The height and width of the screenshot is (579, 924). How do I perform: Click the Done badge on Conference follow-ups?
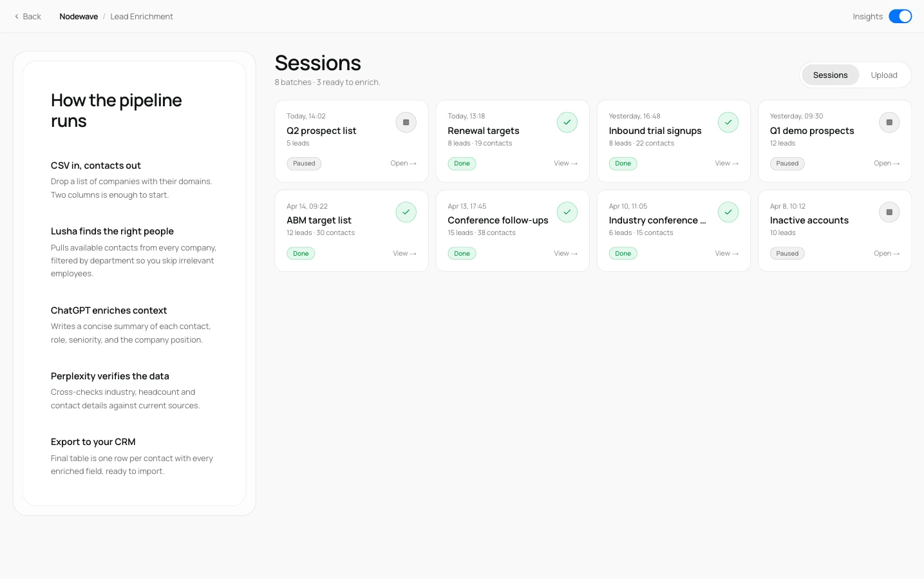pyautogui.click(x=462, y=254)
